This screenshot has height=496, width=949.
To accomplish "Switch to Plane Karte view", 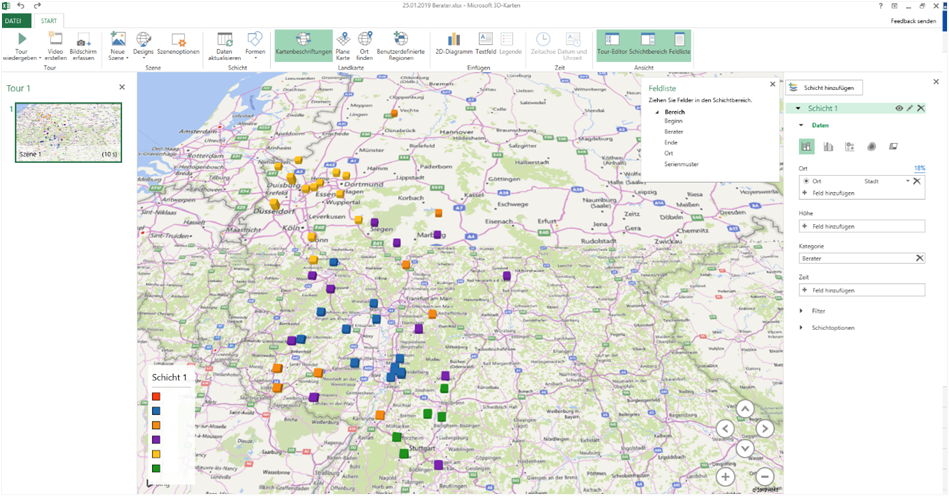I will click(x=343, y=46).
